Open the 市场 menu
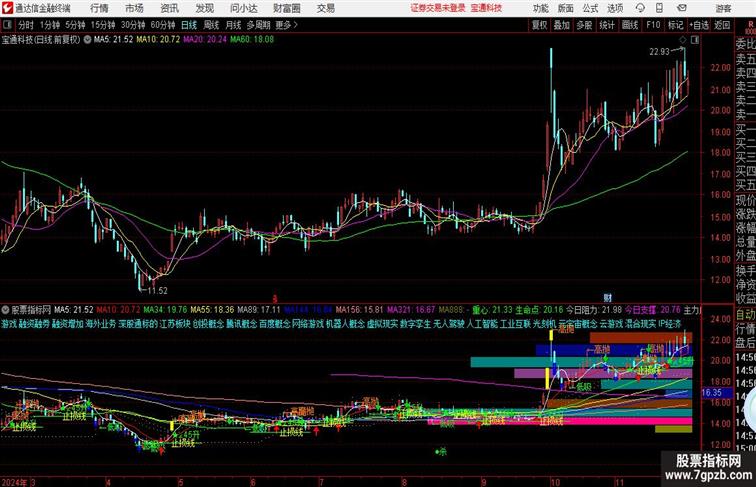The image size is (756, 487). point(135,8)
